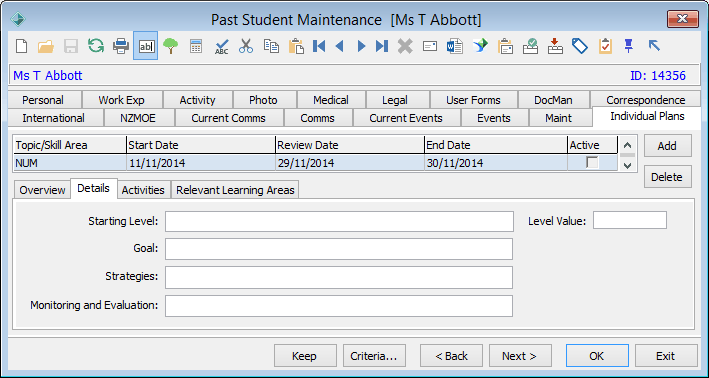
Task: Click the Keep button
Action: click(305, 356)
